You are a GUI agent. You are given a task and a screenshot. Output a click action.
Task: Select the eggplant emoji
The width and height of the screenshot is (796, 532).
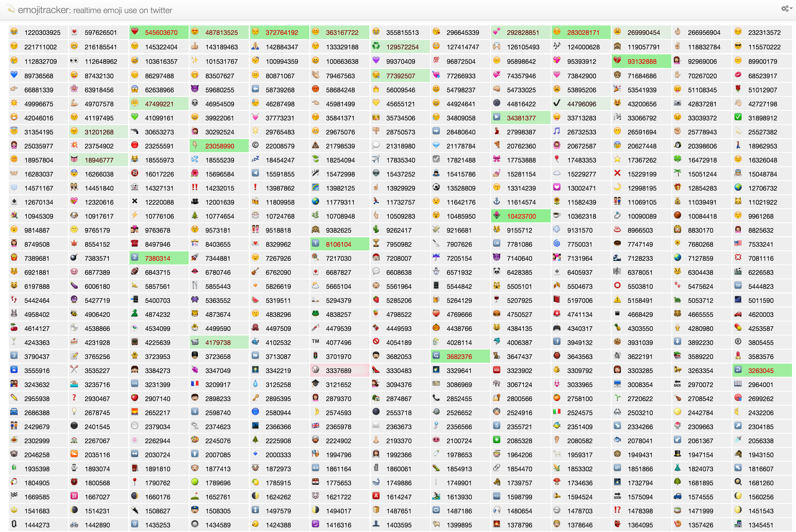click(x=75, y=286)
